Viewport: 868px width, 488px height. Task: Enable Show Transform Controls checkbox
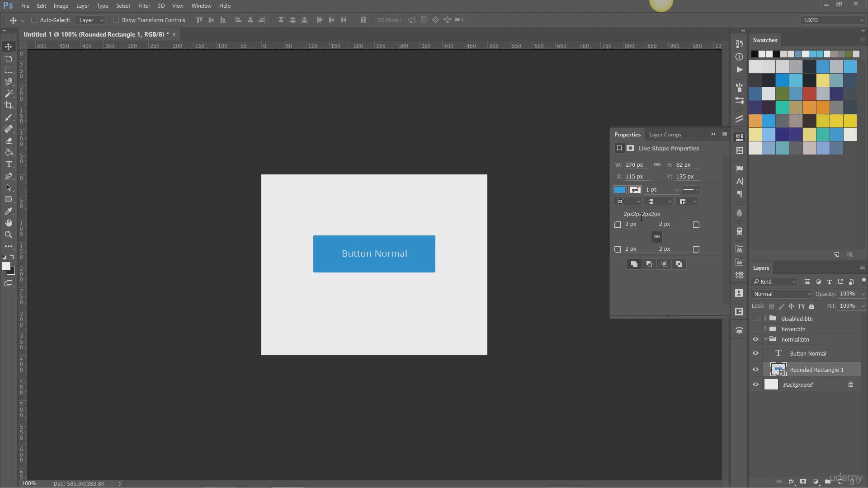pyautogui.click(x=116, y=20)
